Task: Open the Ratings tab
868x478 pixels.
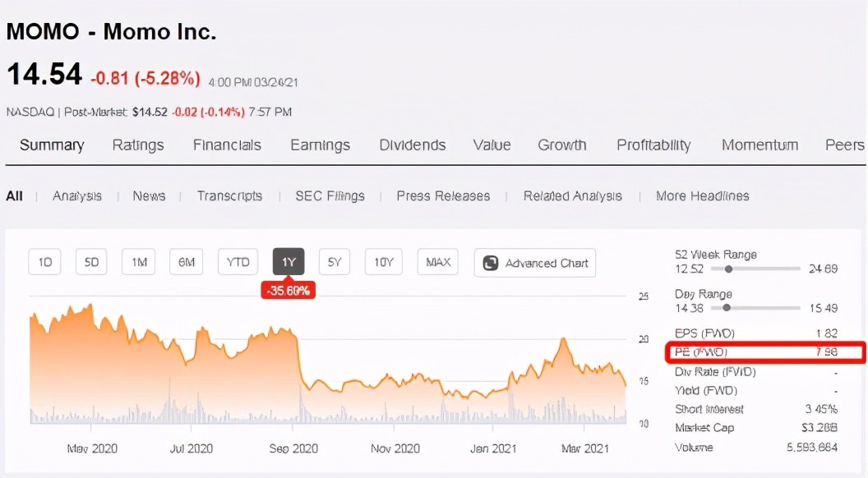Action: pos(138,145)
